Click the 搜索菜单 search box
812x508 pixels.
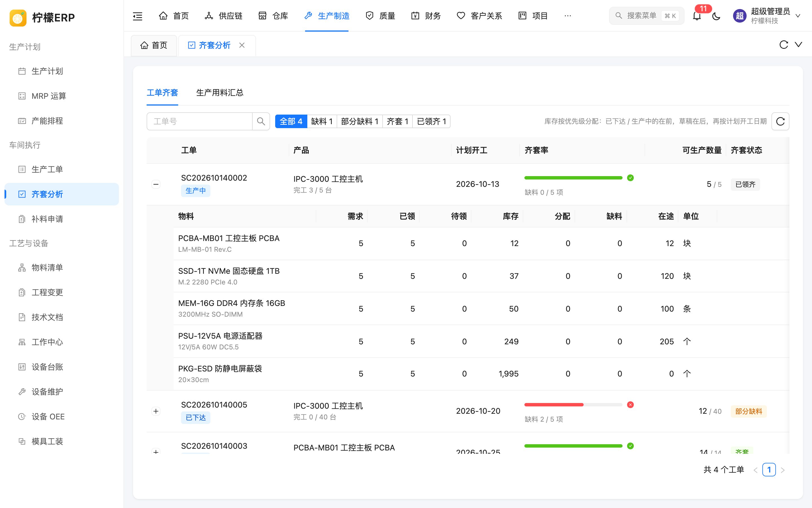646,16
